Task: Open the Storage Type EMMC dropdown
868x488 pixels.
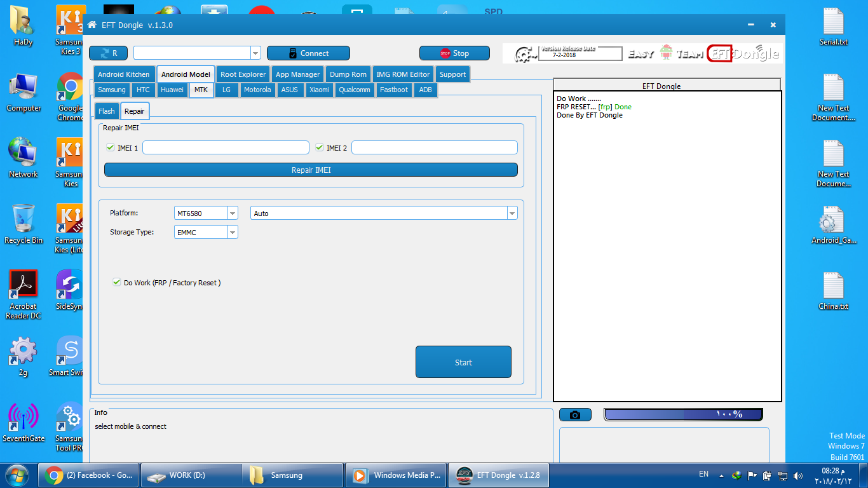Action: click(x=233, y=233)
